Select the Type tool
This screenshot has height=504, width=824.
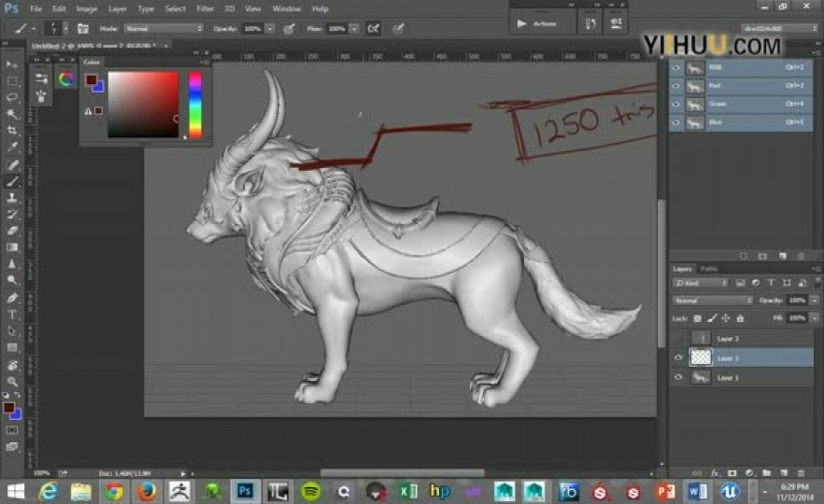pyautogui.click(x=11, y=315)
